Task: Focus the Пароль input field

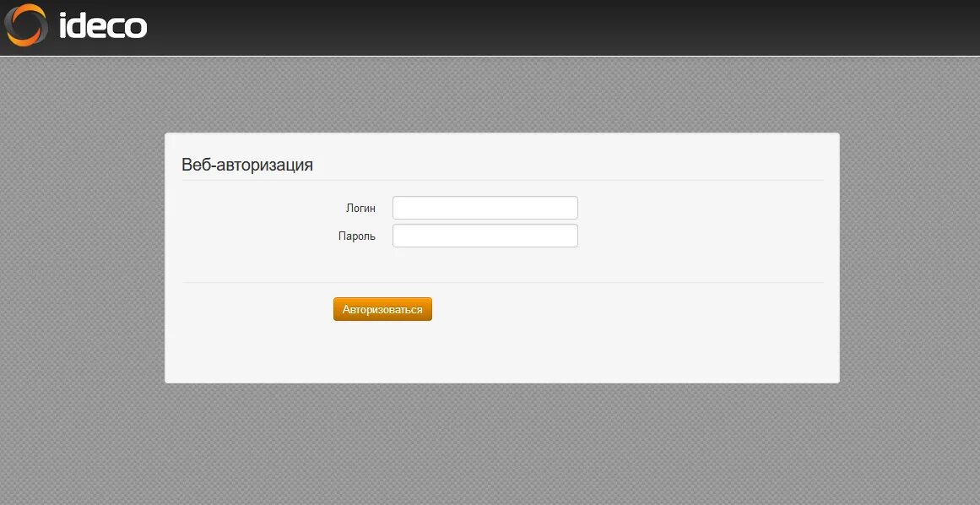Action: click(485, 236)
